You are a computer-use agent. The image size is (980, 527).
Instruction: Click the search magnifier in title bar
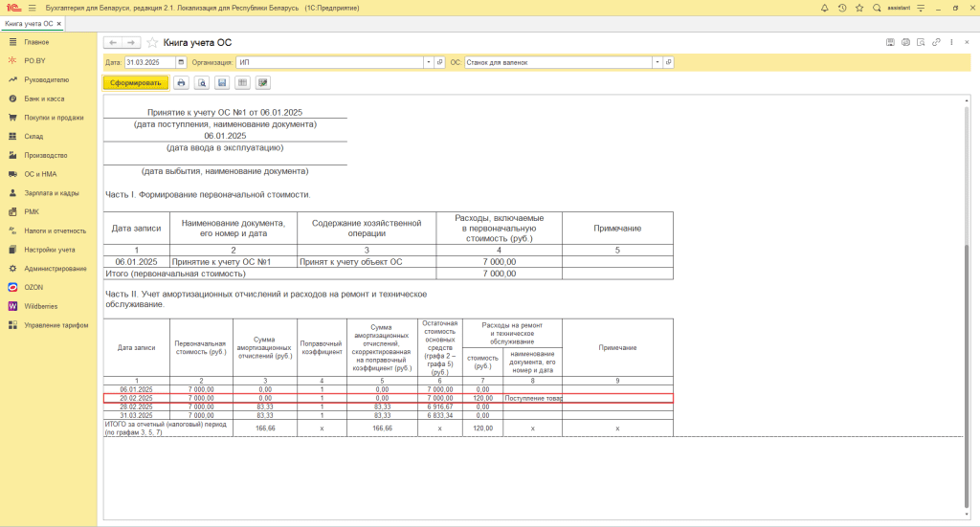[877, 8]
